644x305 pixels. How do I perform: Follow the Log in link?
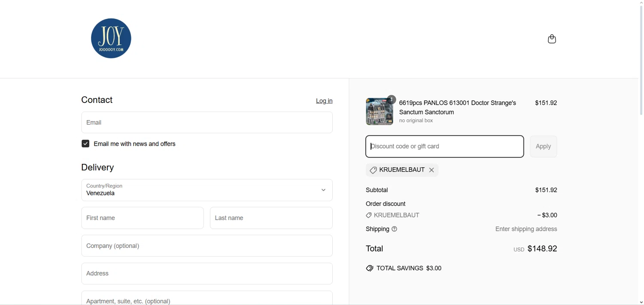pos(324,101)
